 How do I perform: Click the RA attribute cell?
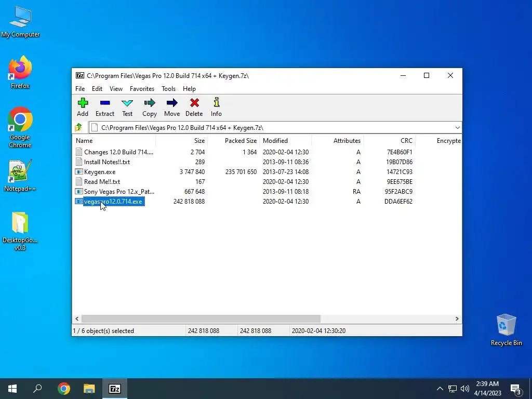(x=356, y=191)
